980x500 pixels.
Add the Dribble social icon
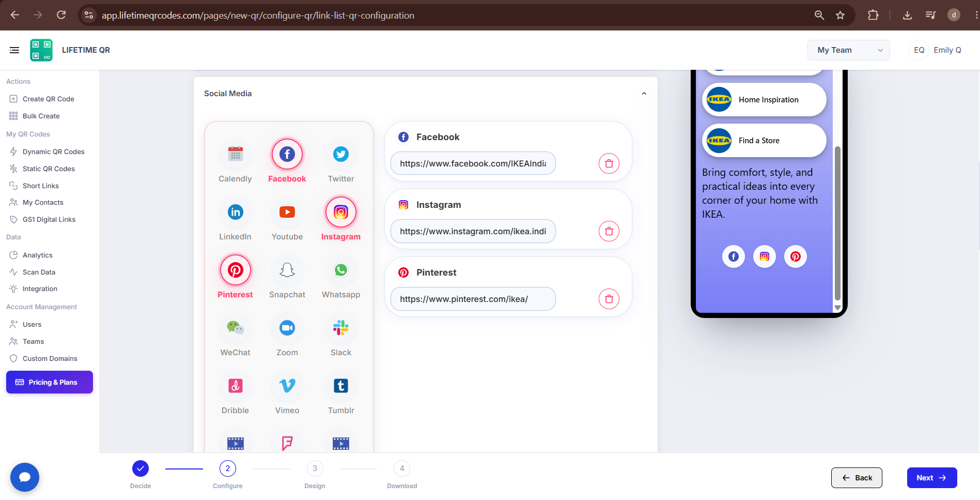coord(235,386)
